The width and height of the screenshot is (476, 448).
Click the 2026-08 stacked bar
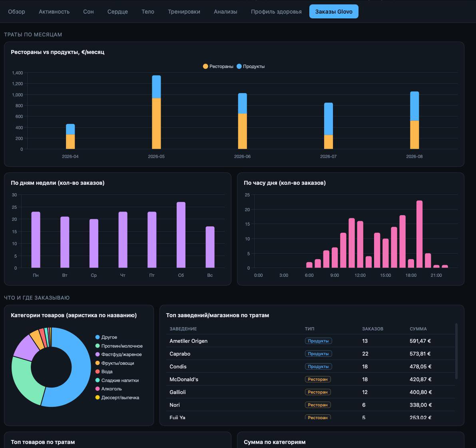pos(414,120)
